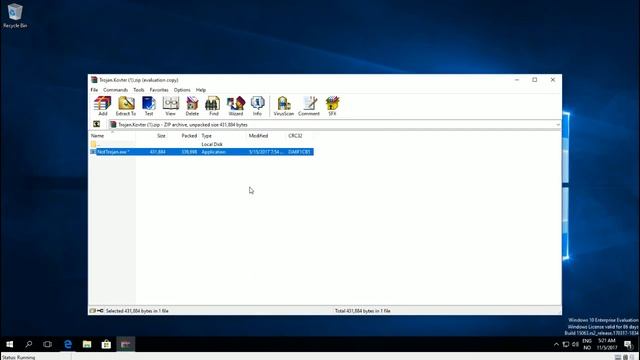Sort by the Packed column header

[x=189, y=136]
